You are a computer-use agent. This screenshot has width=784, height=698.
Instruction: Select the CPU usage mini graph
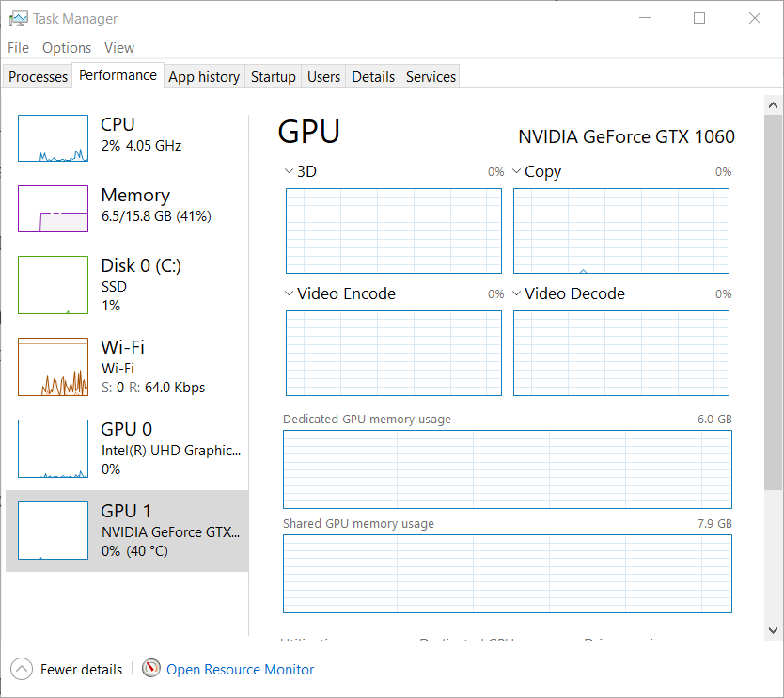tap(53, 138)
